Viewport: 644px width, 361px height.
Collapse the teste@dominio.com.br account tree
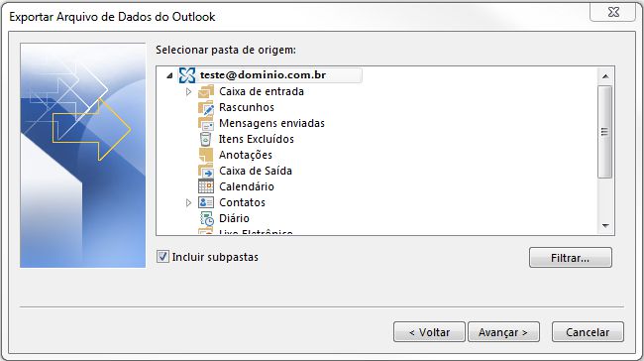169,75
